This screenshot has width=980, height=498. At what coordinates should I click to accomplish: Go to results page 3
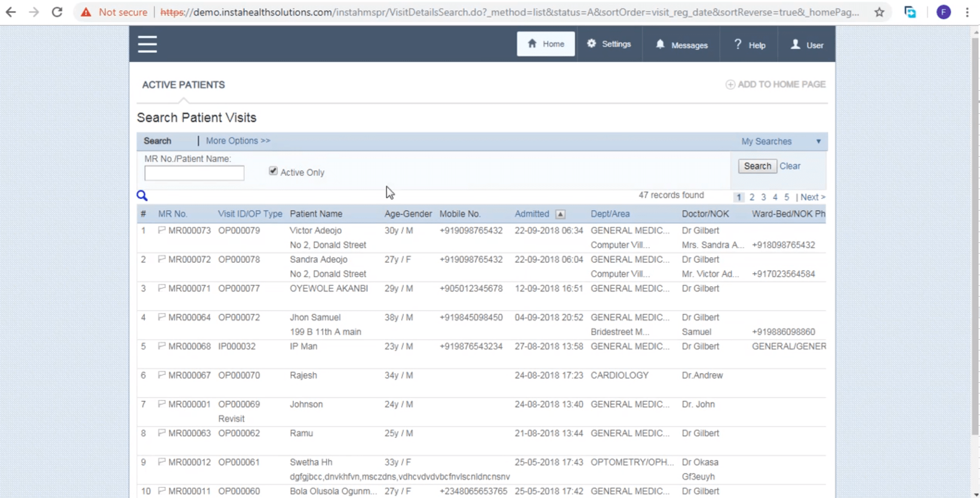coord(763,197)
